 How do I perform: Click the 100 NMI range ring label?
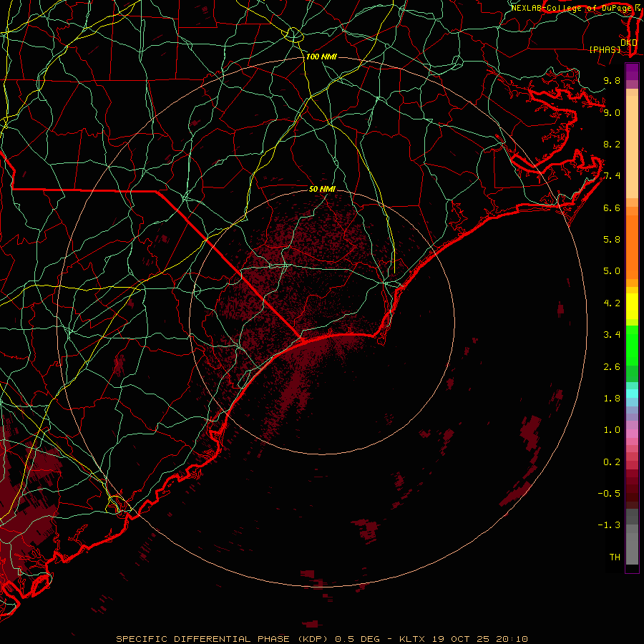click(321, 57)
